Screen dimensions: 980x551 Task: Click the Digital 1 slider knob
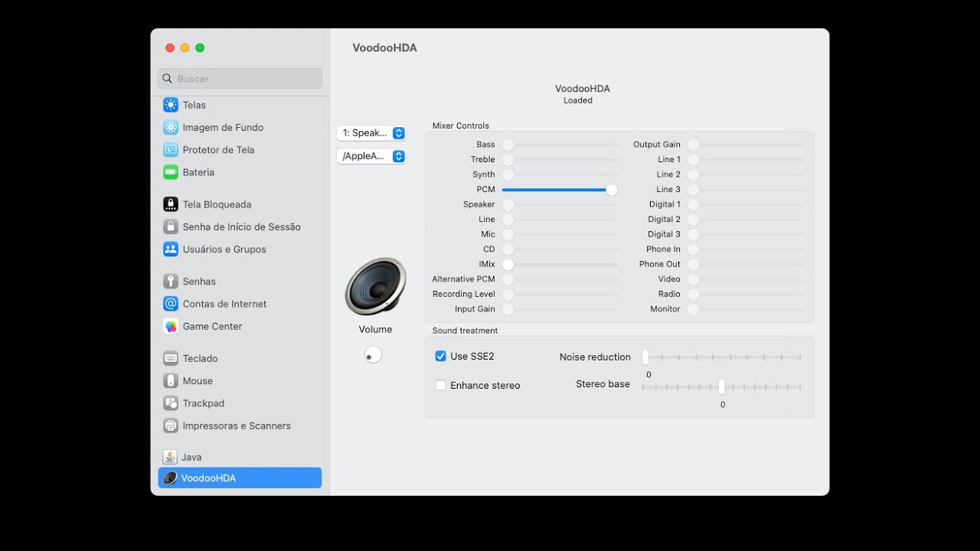click(693, 204)
